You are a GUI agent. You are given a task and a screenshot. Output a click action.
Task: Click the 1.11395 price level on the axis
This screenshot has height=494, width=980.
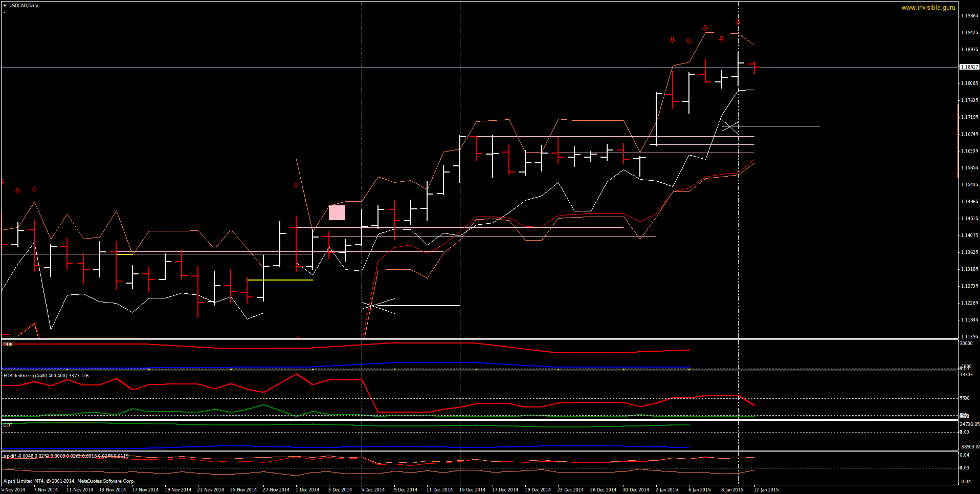969,337
